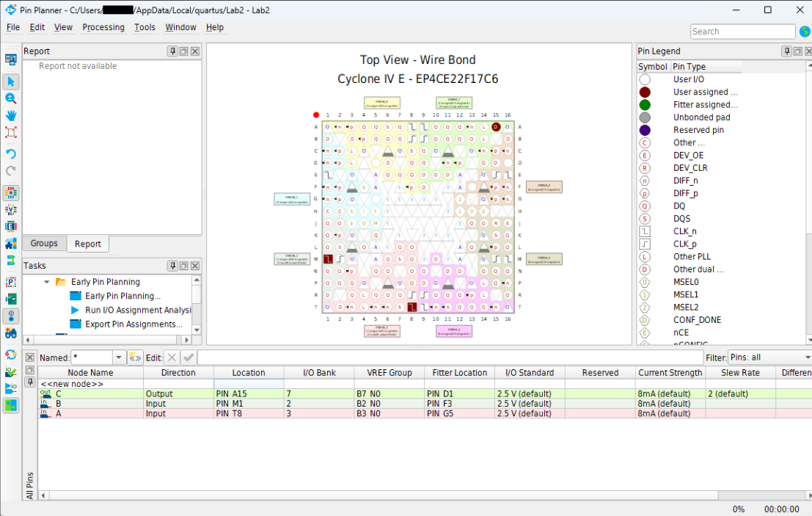Open the Filter Pins: all dropdown
The image size is (812, 516).
click(x=769, y=357)
